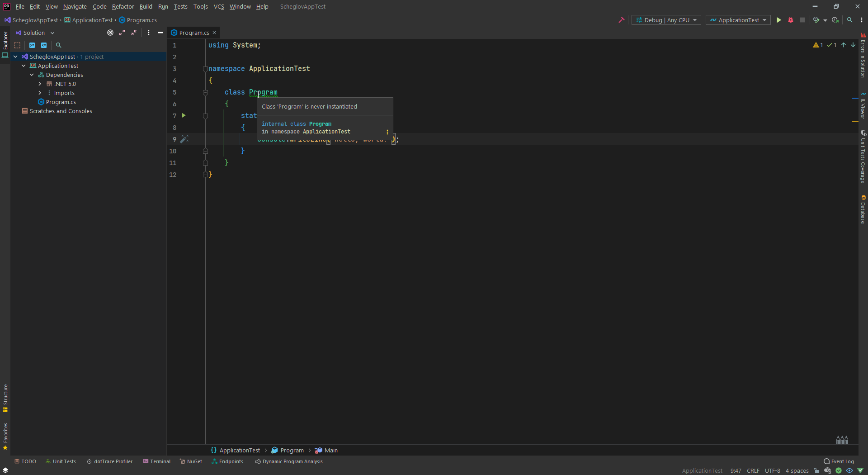Change CRLF line separator in status bar
This screenshot has width=868, height=475.
tap(753, 470)
